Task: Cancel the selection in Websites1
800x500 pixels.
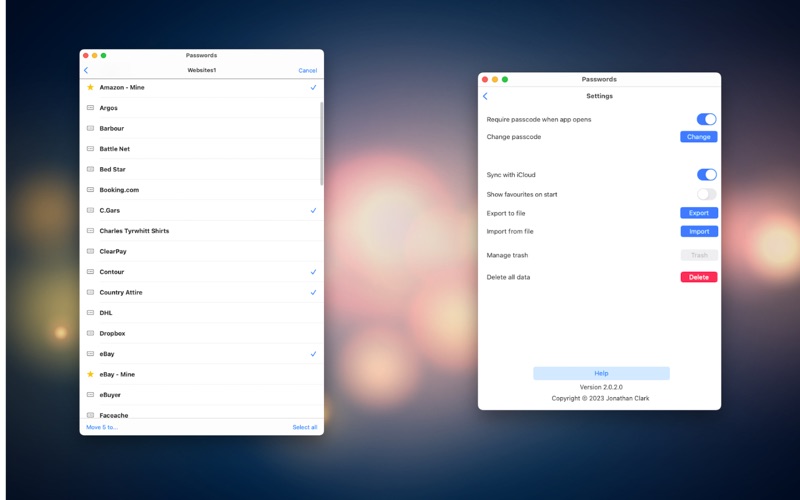Action: tap(308, 70)
